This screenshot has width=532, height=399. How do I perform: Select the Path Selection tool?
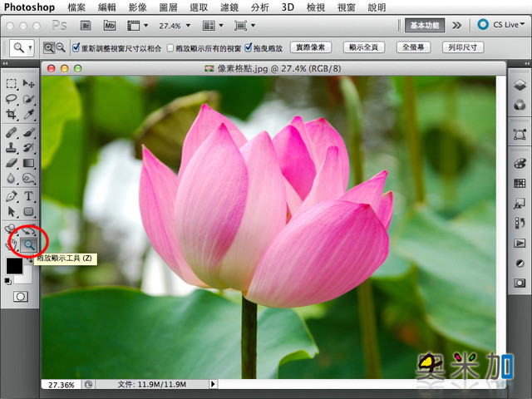pyautogui.click(x=11, y=212)
